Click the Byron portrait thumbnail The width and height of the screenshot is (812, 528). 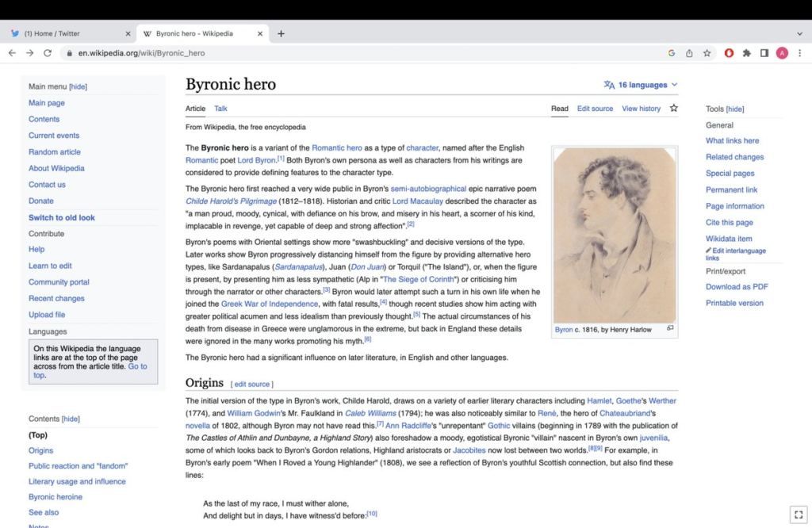pyautogui.click(x=615, y=235)
